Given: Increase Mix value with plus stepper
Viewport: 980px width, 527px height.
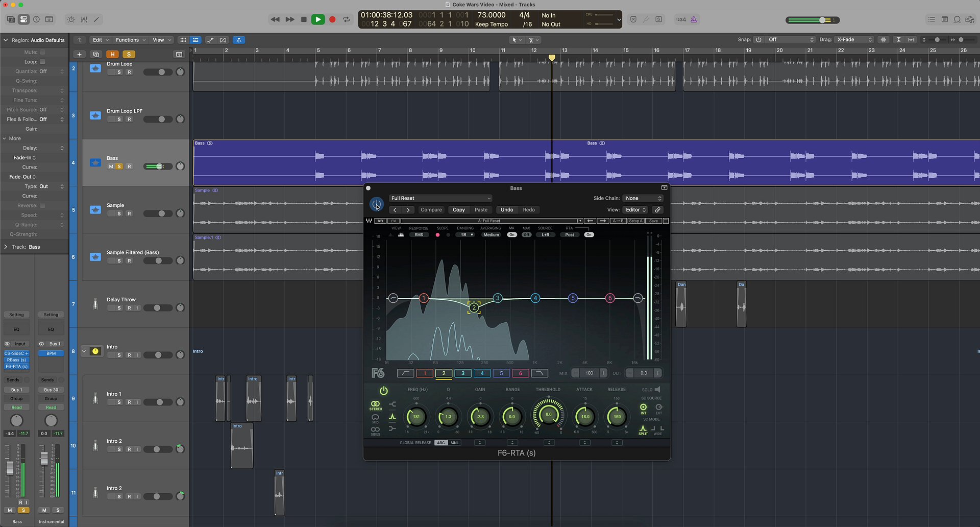Looking at the screenshot, I should pos(603,373).
